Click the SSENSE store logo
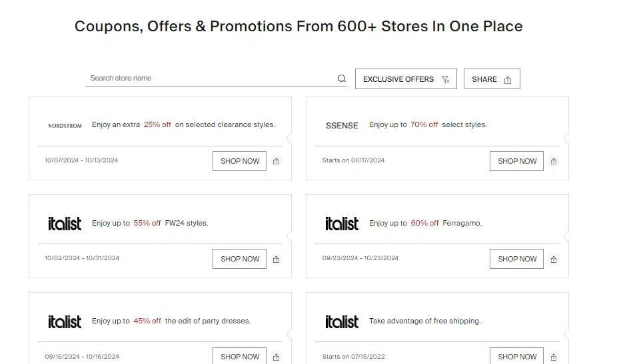This screenshot has height=364, width=619. pos(342,125)
